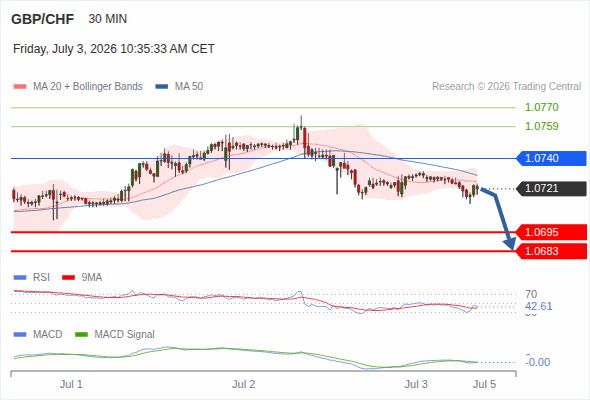The image size is (590, 400).
Task: Click the Friday, July 3, 2026 timestamp
Action: click(x=114, y=49)
